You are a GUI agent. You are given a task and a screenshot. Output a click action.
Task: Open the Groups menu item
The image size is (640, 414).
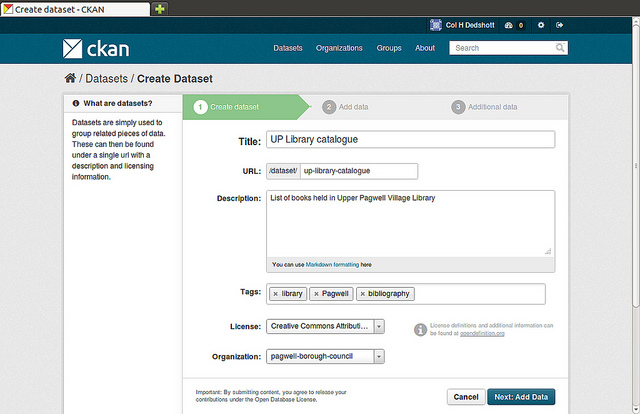[x=389, y=48]
